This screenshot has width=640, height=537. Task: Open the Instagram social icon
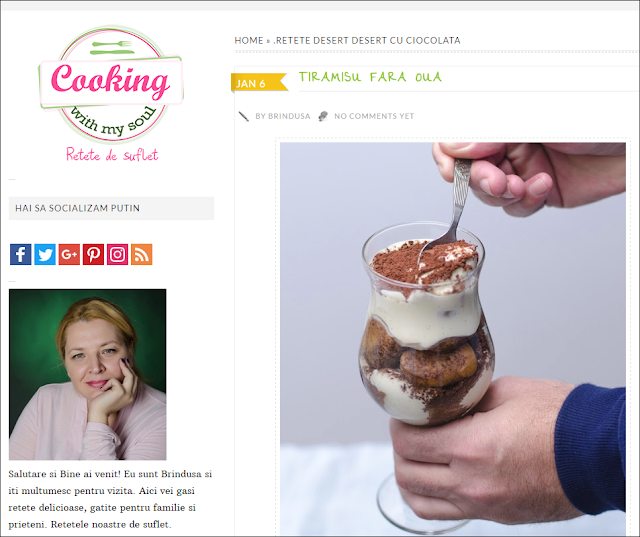(118, 254)
